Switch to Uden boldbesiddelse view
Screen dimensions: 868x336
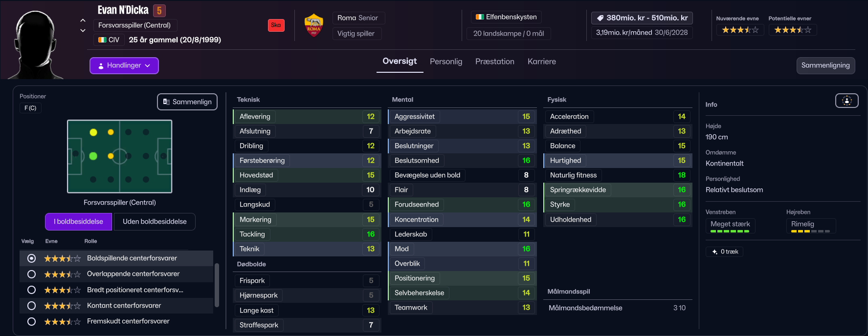point(155,222)
